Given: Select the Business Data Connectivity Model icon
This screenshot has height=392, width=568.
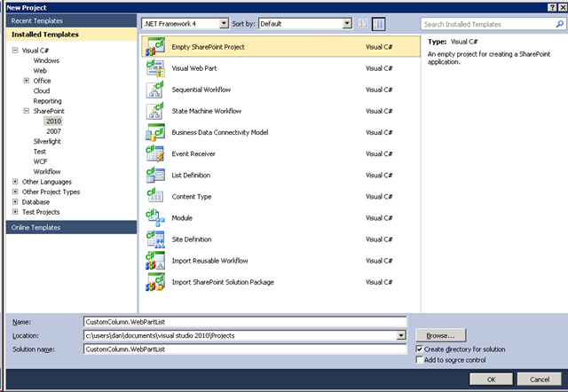Looking at the screenshot, I should coord(155,132).
